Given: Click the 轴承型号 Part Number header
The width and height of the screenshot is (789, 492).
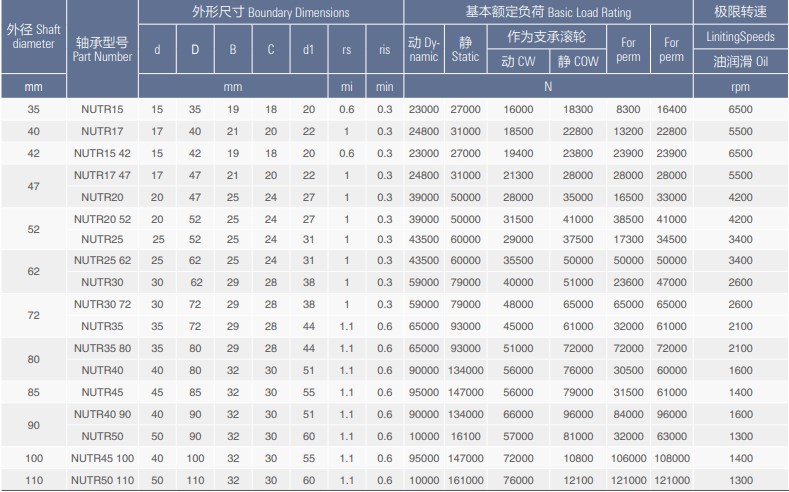Looking at the screenshot, I should pos(102,49).
